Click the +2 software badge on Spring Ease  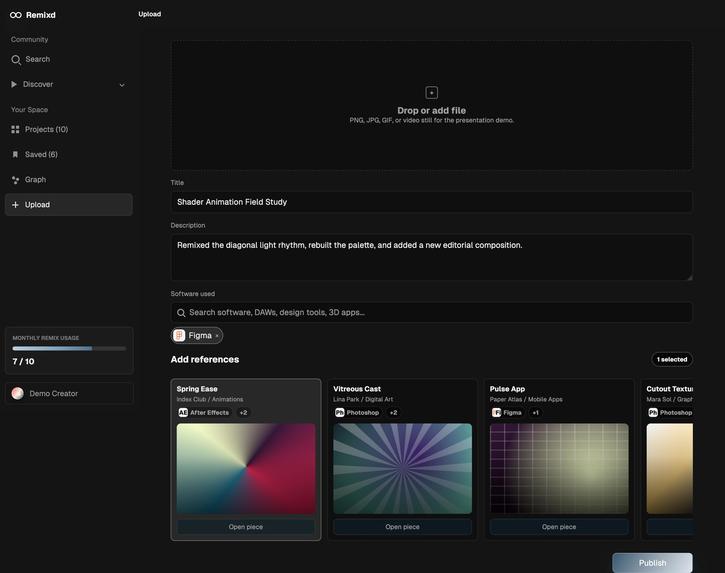[x=243, y=413]
